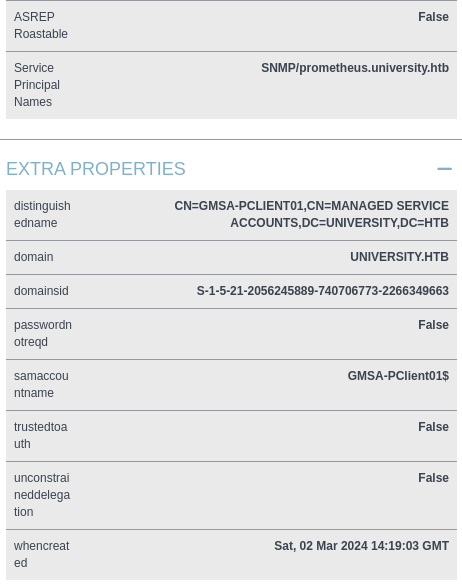Screen dimensions: 462x585
Task: Select the distinguishedname value CN=GMSA-PCLIENT01
Action: 312,214
